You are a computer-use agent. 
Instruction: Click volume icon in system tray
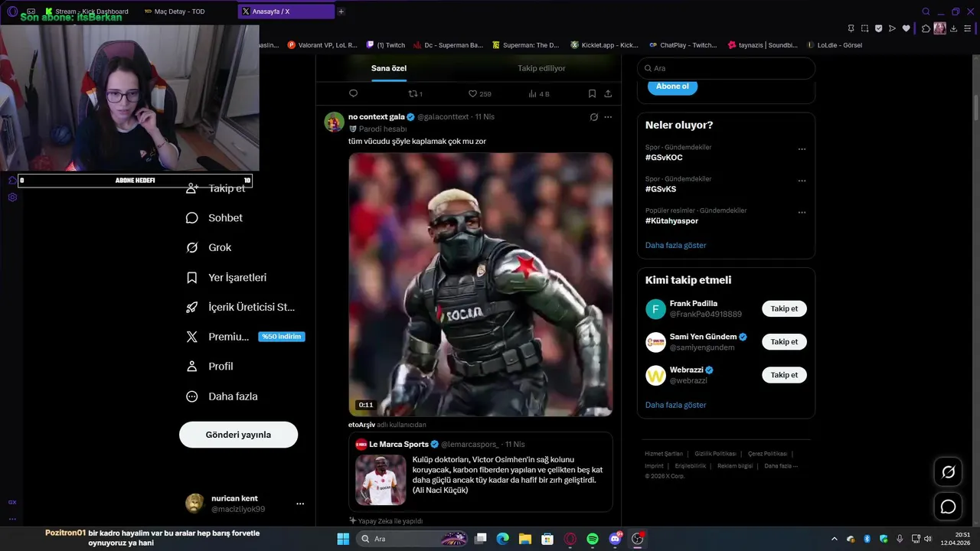[x=928, y=539]
